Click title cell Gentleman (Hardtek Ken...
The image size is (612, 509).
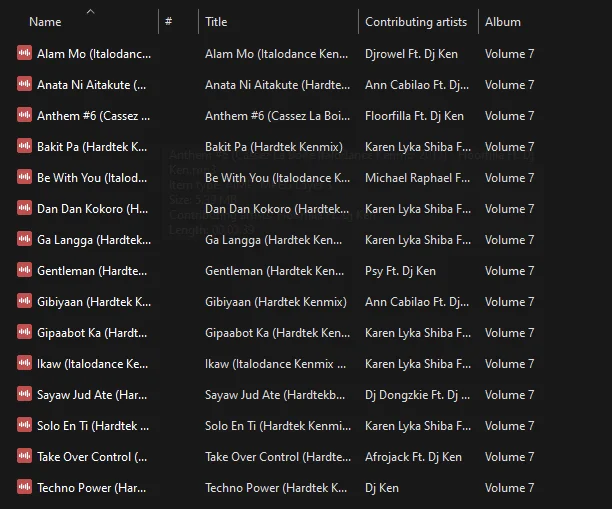[274, 271]
